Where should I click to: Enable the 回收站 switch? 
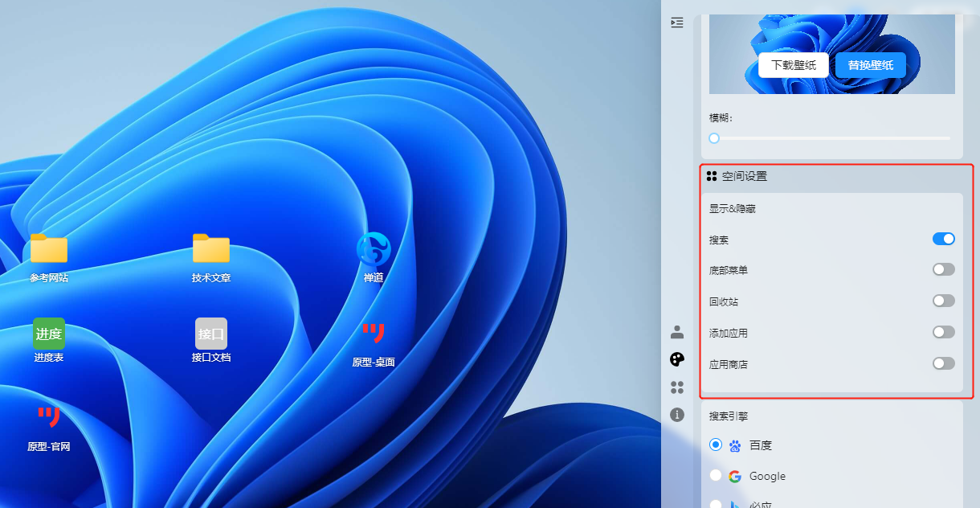pyautogui.click(x=944, y=301)
